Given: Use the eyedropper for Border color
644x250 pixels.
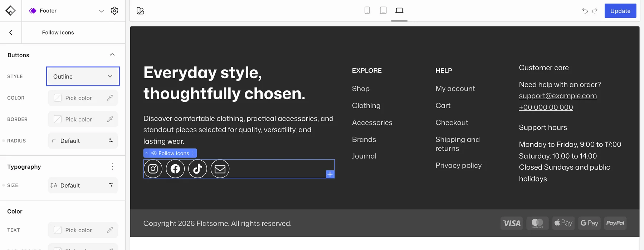Looking at the screenshot, I should coord(110,119).
